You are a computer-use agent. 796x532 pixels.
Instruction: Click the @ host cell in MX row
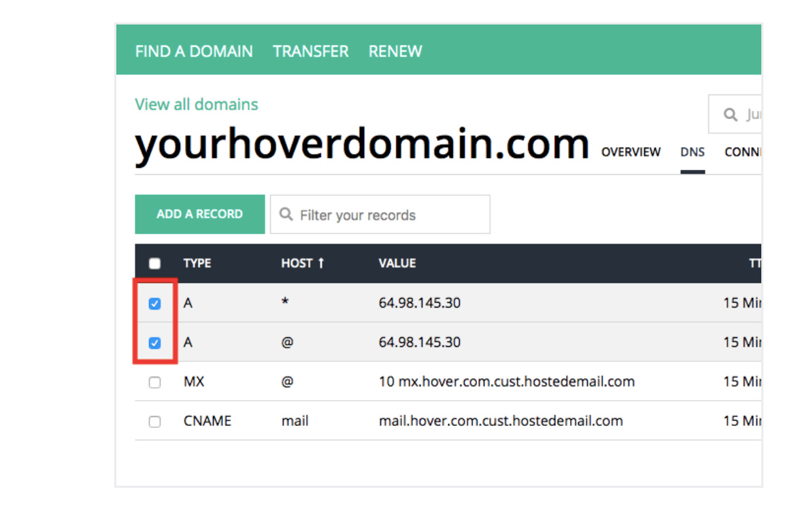tap(287, 382)
